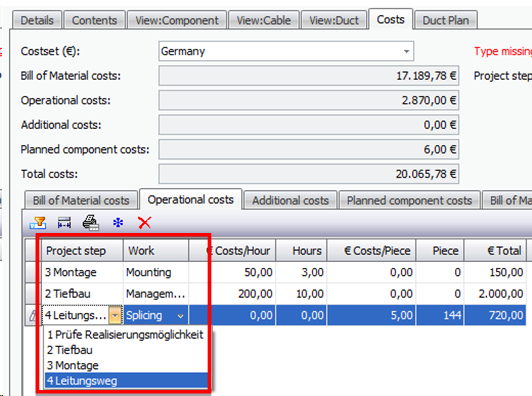Click the filter icon in costs toolbar
532x396 pixels.
[x=38, y=223]
